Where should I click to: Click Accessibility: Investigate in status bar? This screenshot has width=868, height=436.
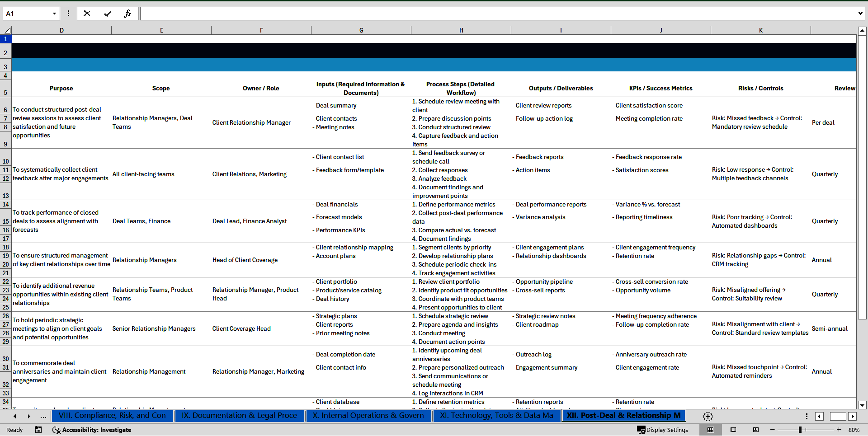92,430
